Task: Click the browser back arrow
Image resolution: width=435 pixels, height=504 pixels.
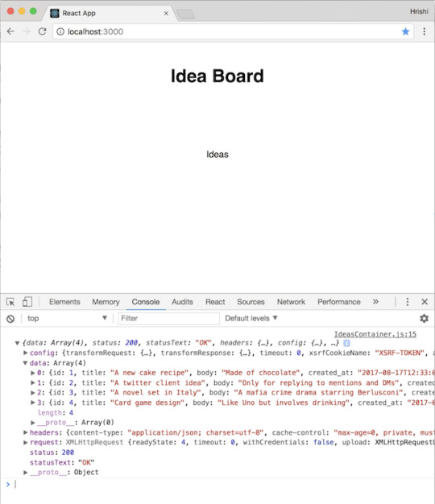Action: pyautogui.click(x=10, y=31)
